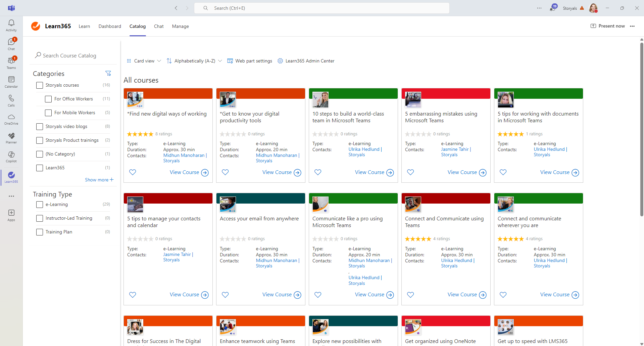
Task: Check Instructor-Led Training type
Action: (x=40, y=218)
